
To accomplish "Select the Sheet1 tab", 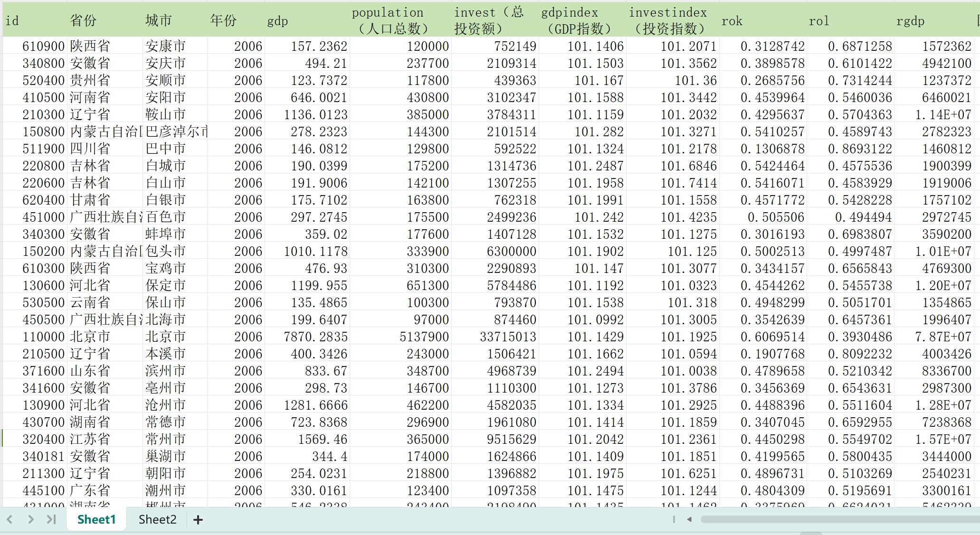I will [x=96, y=519].
